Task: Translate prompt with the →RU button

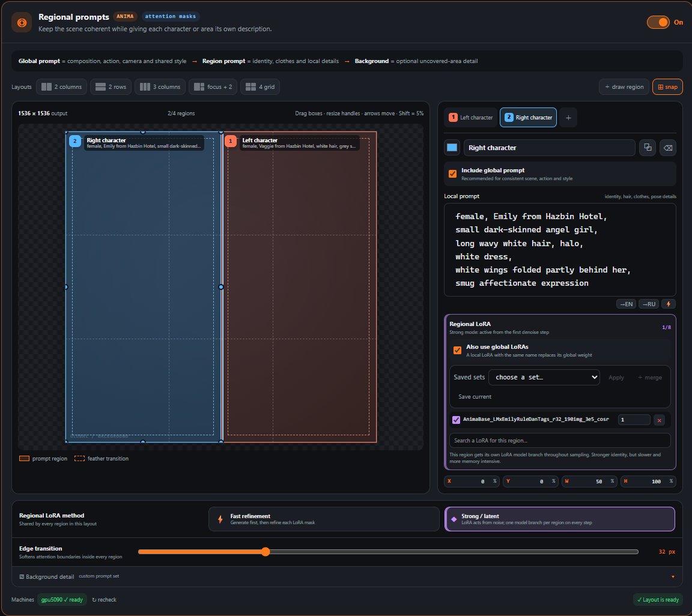Action: 649,304
